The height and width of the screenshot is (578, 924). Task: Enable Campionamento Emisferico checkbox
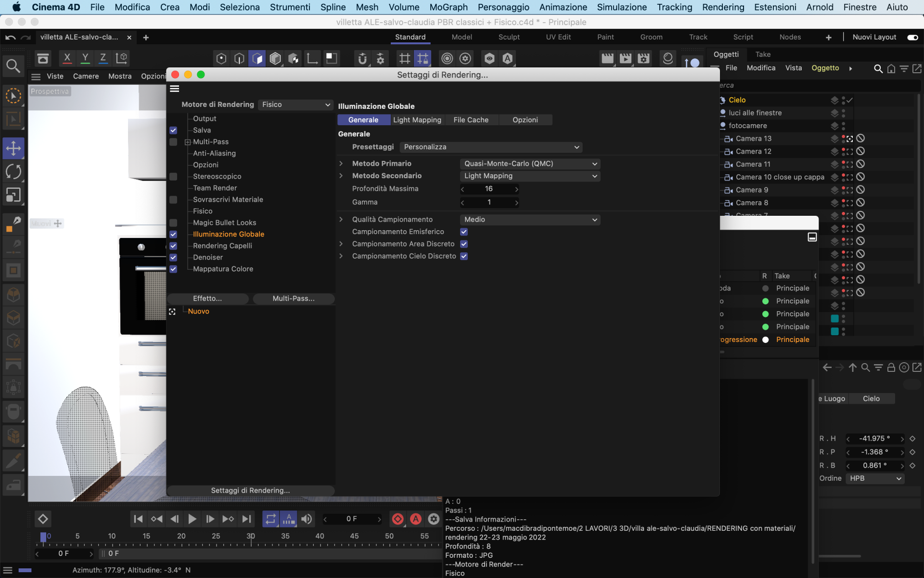point(463,231)
